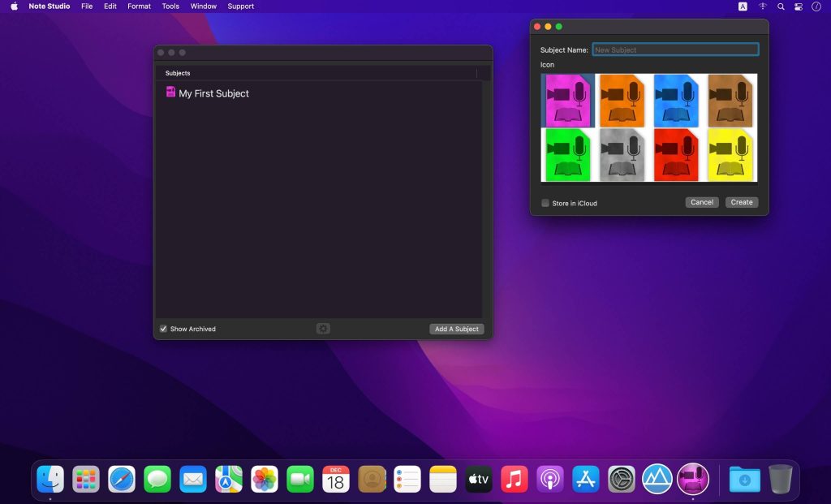Open Note Studio from the Dock
The image size is (831, 504).
pos(692,479)
